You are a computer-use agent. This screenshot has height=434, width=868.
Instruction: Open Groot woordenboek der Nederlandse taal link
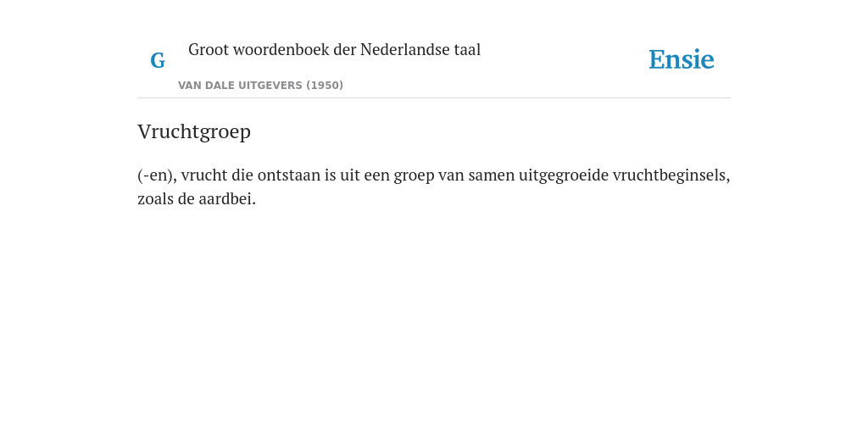(334, 50)
